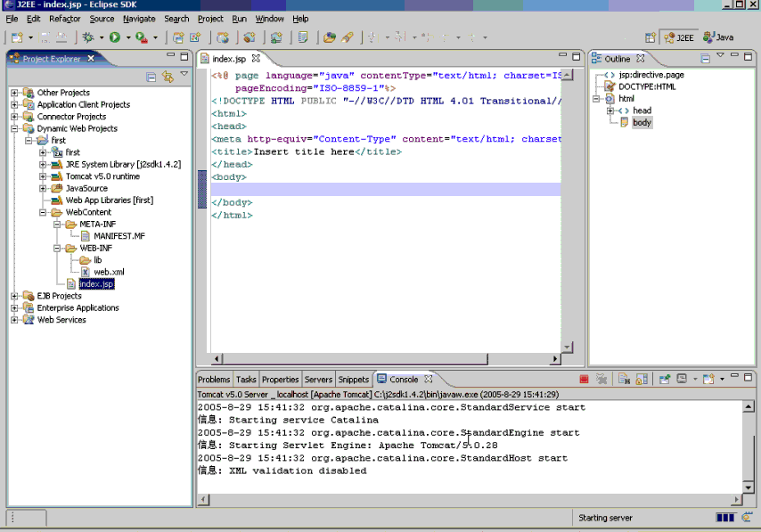The width and height of the screenshot is (761, 532).
Task: Select the lib folder under WEB-INF
Action: pos(97,260)
